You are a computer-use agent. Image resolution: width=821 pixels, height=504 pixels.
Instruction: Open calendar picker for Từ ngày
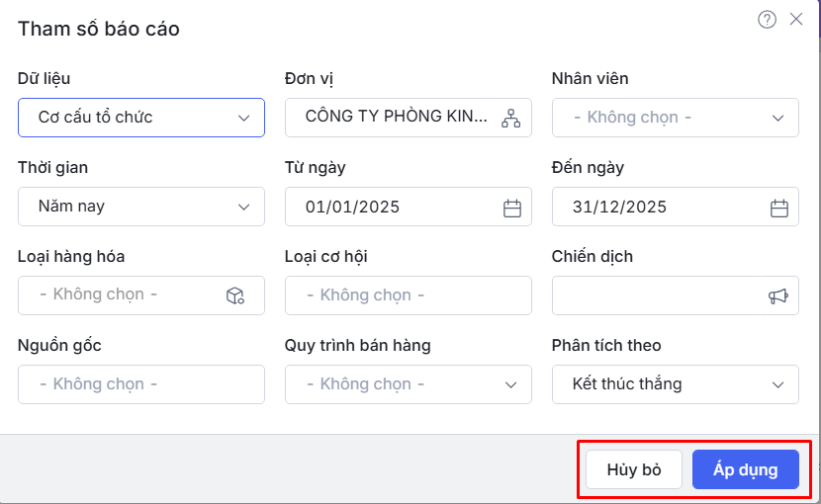512,208
